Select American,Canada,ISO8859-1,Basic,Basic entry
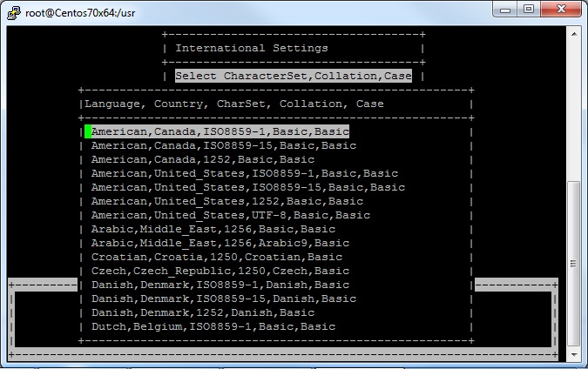The height and width of the screenshot is (369, 588). (x=220, y=132)
